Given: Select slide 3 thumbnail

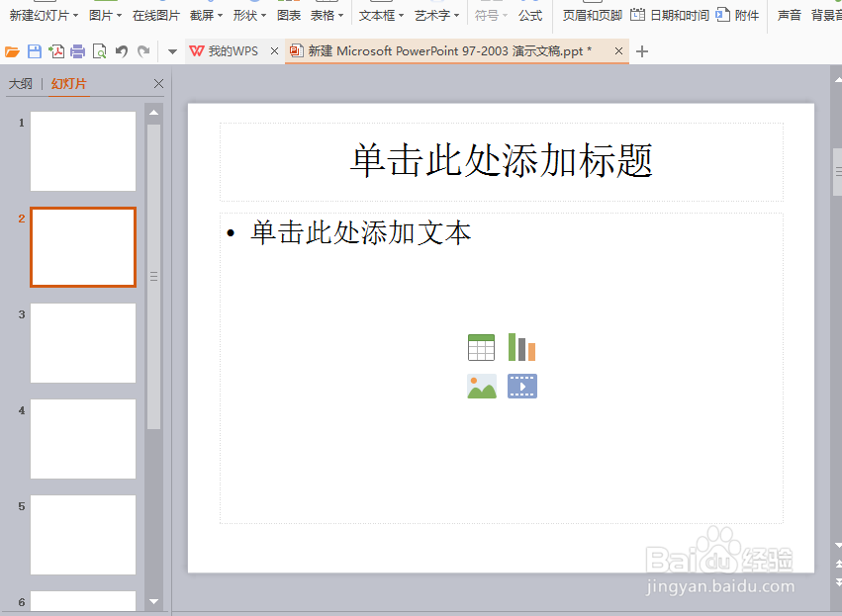Looking at the screenshot, I should pyautogui.click(x=83, y=343).
